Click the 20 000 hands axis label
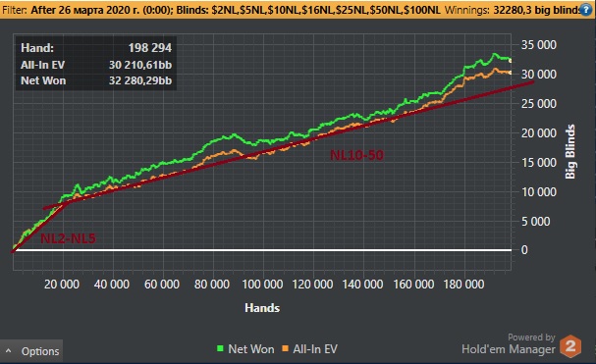Viewport: 596px width, 364px height. (62, 285)
